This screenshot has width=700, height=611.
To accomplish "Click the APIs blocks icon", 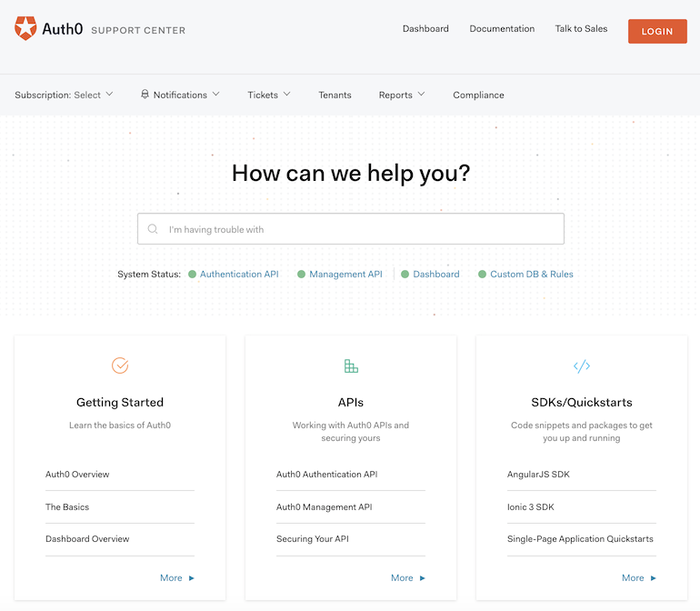I will point(351,366).
